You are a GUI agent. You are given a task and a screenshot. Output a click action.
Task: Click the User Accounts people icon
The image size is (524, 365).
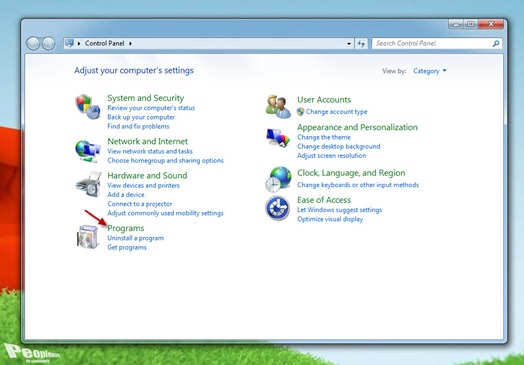278,106
